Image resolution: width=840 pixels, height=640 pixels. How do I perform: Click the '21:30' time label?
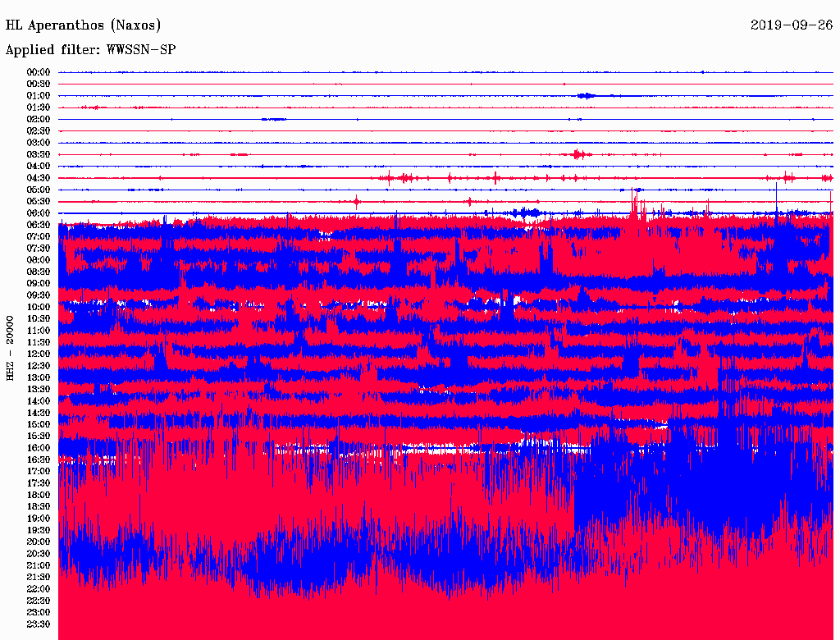(39, 578)
